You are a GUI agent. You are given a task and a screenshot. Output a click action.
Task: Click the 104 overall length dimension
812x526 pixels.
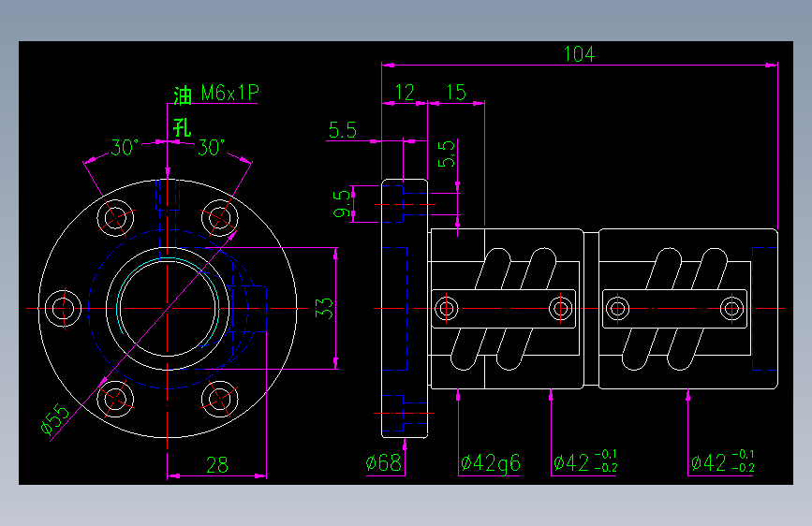click(579, 54)
